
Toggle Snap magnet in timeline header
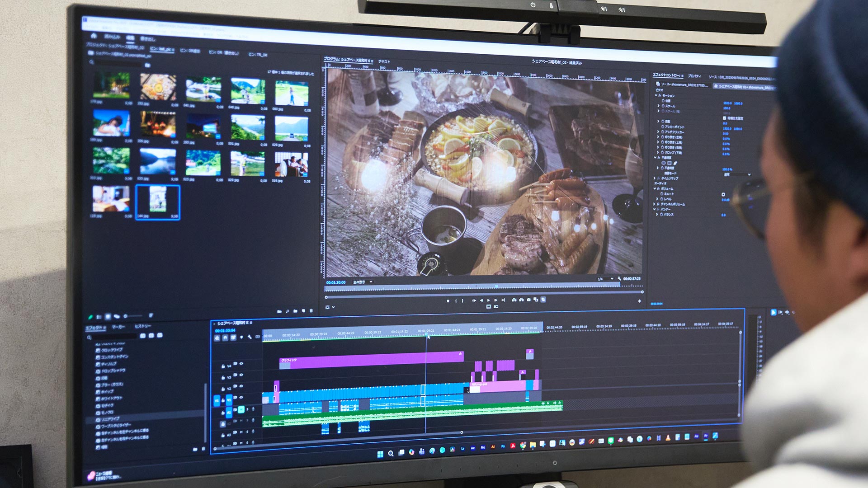pos(225,338)
